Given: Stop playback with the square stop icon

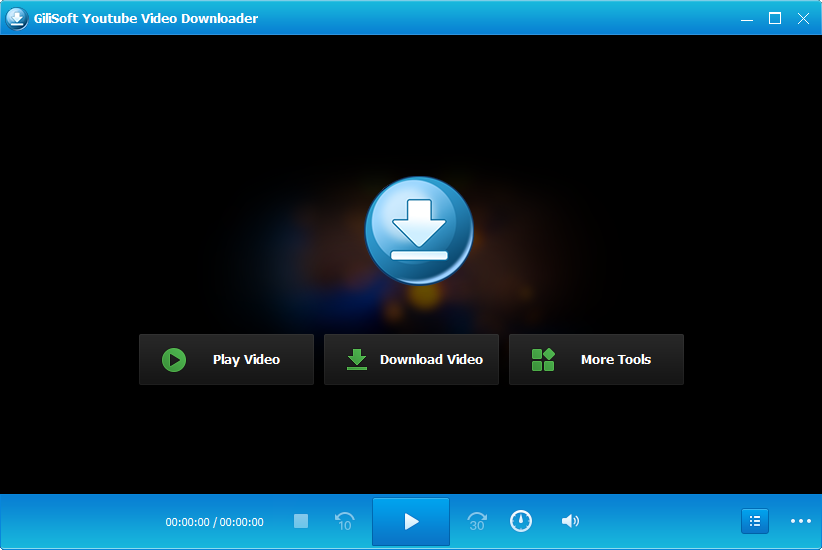Looking at the screenshot, I should pyautogui.click(x=301, y=521).
